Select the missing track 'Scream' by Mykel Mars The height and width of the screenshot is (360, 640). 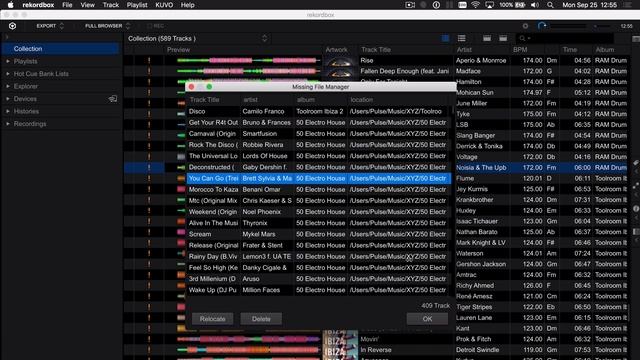[319, 234]
